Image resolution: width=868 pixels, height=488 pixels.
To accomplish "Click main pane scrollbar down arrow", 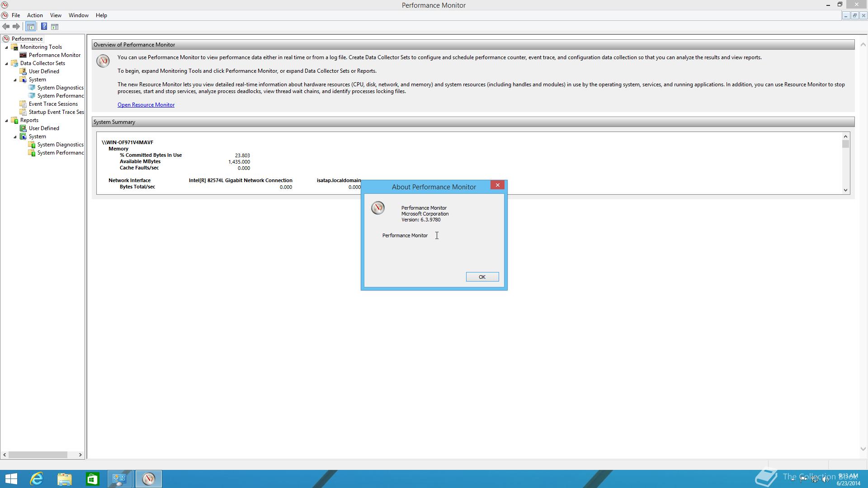I will 863,449.
